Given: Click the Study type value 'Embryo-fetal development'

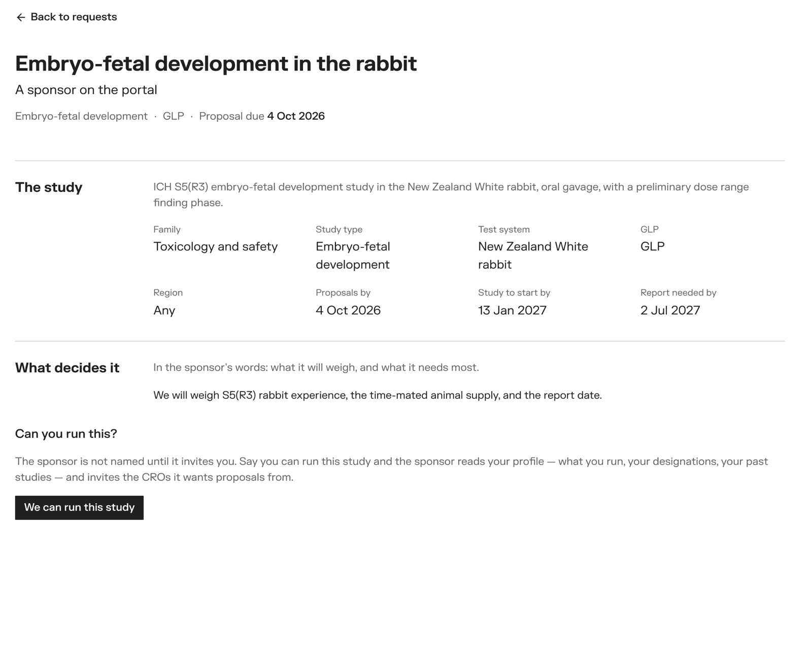Looking at the screenshot, I should click(x=353, y=255).
